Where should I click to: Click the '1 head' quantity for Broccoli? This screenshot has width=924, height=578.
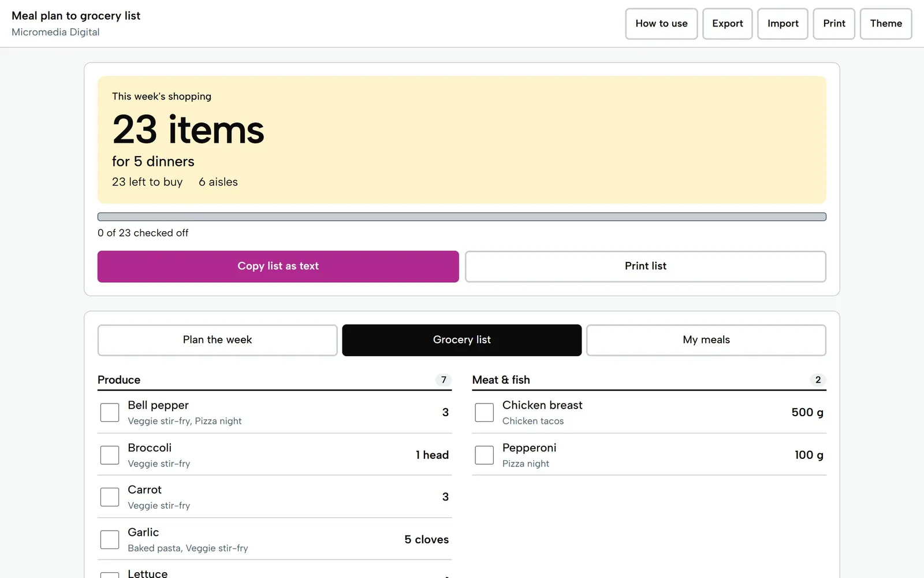432,455
